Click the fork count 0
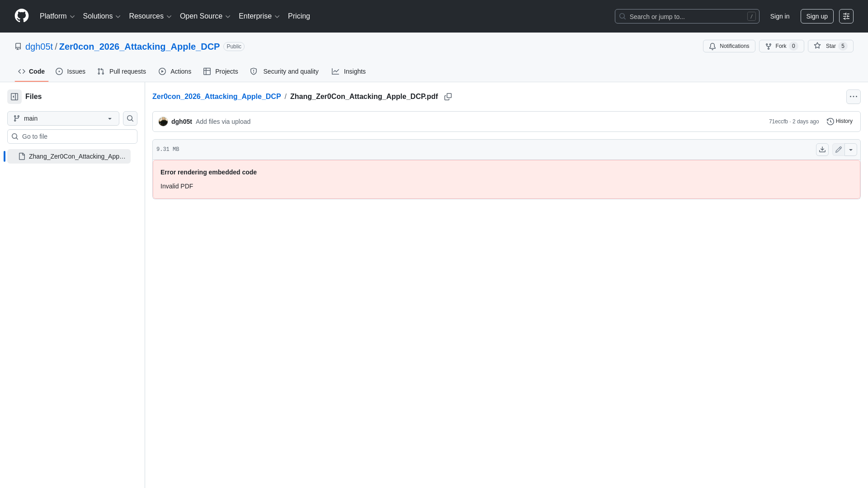 click(x=793, y=46)
